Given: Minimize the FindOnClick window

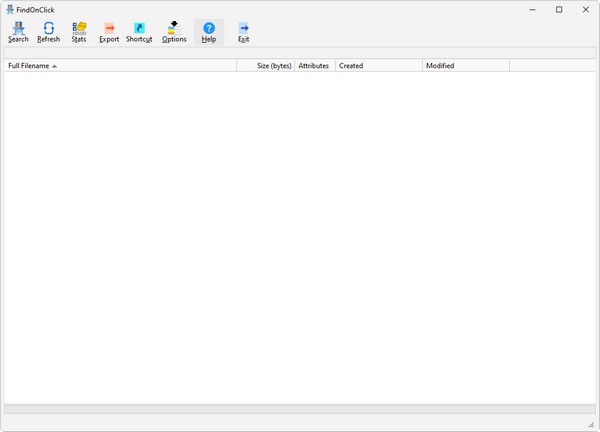Looking at the screenshot, I should [531, 9].
